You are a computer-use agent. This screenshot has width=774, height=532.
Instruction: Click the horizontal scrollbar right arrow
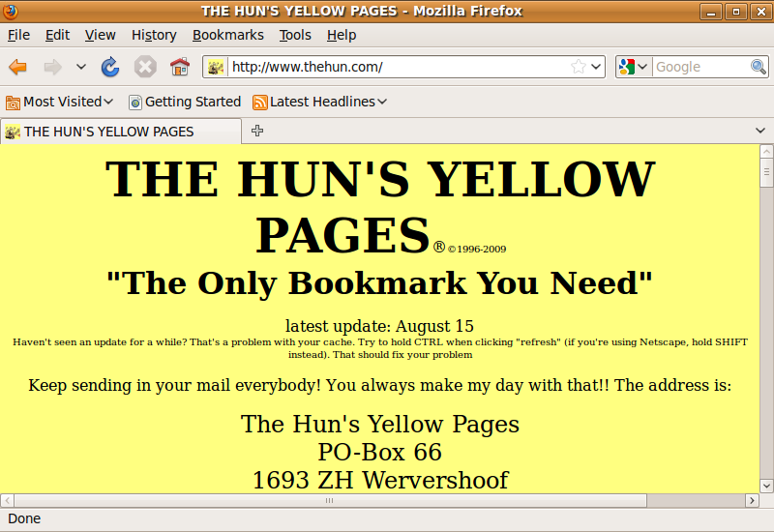coord(752,500)
